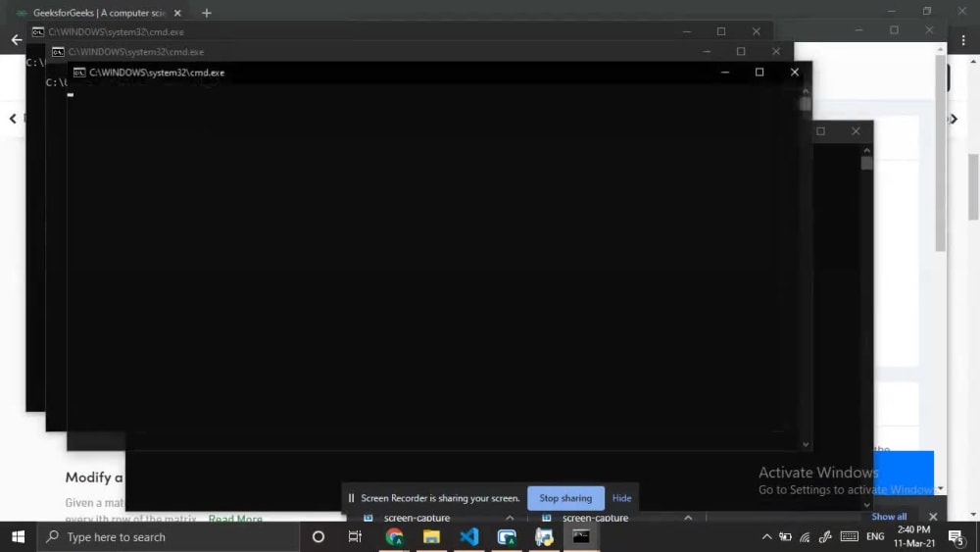This screenshot has width=980, height=552.
Task: Click Show all downloads
Action: click(889, 517)
